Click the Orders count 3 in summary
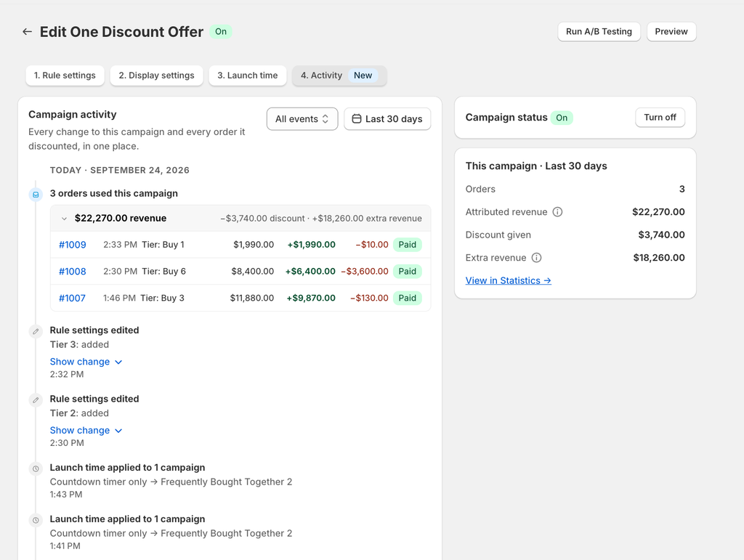This screenshot has height=560, width=744. coord(682,189)
